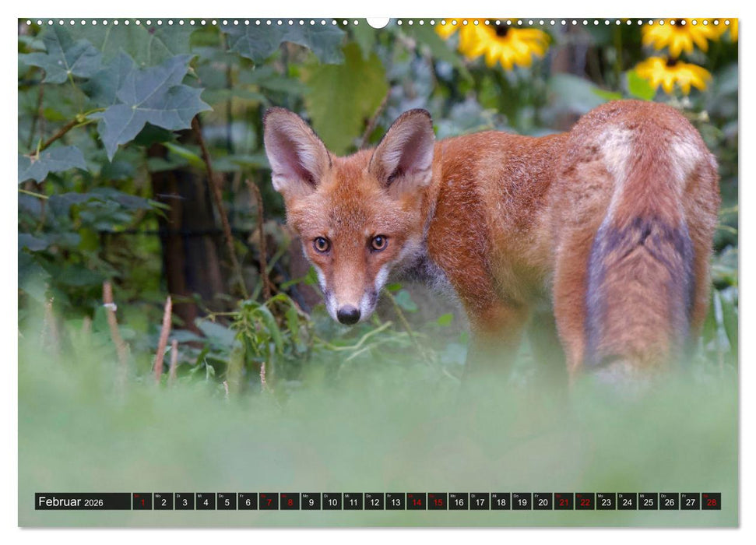Click the calendar hanger hole at top
Screen dimensions: 756x545
pos(378,22)
